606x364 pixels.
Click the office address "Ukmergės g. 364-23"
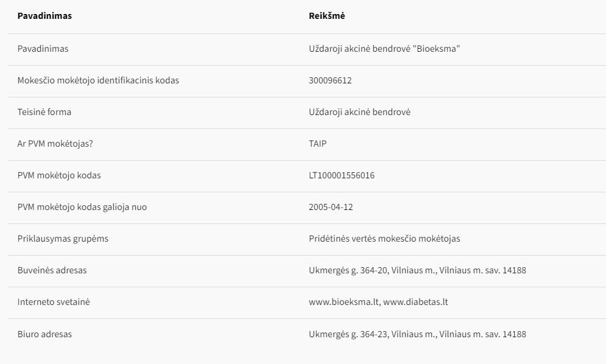[x=348, y=334]
